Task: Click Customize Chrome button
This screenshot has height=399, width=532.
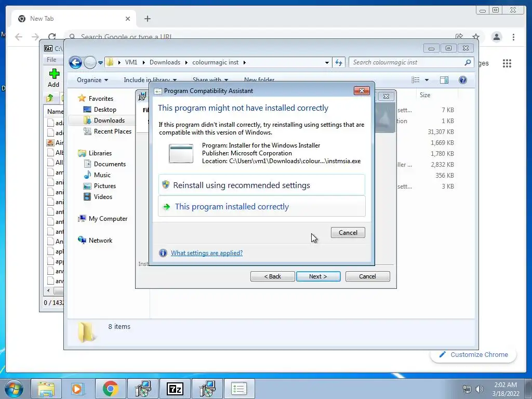Action: click(473, 354)
